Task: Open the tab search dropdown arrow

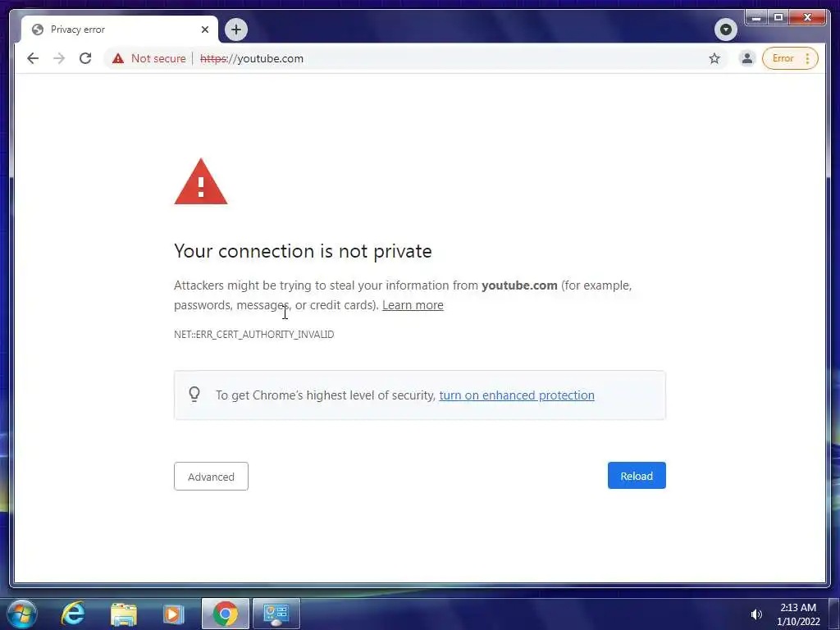Action: pos(726,30)
